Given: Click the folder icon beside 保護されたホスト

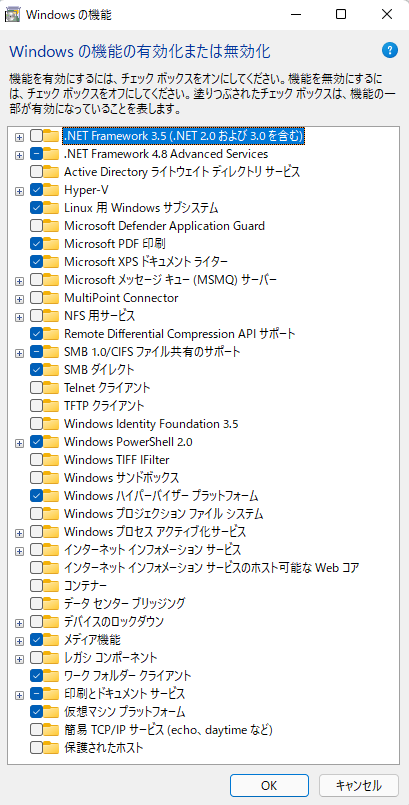Looking at the screenshot, I should (51, 748).
